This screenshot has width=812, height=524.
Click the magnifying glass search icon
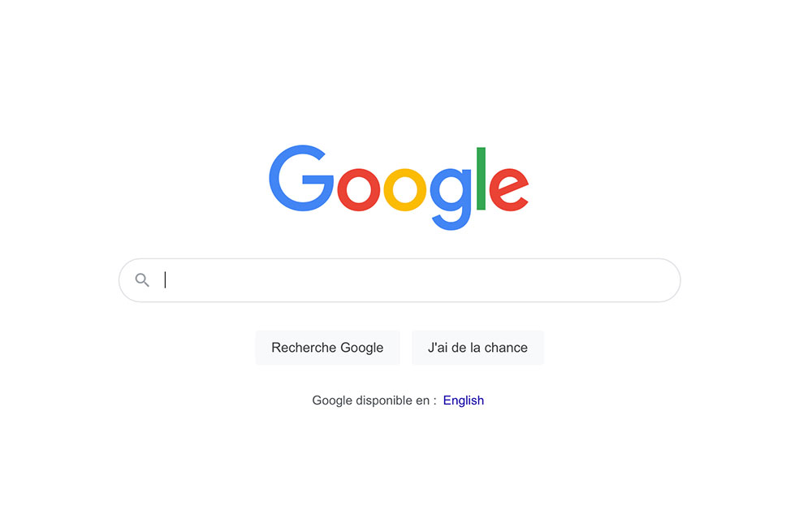pos(142,280)
